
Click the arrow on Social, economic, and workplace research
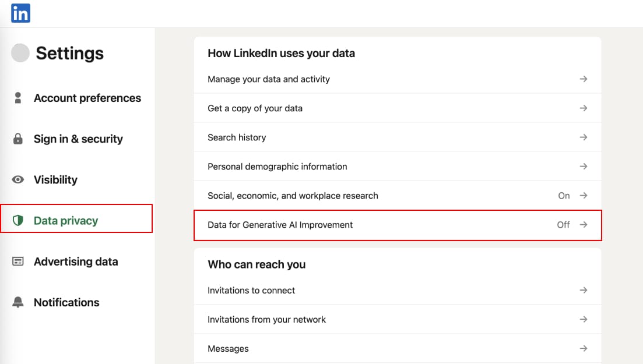584,196
